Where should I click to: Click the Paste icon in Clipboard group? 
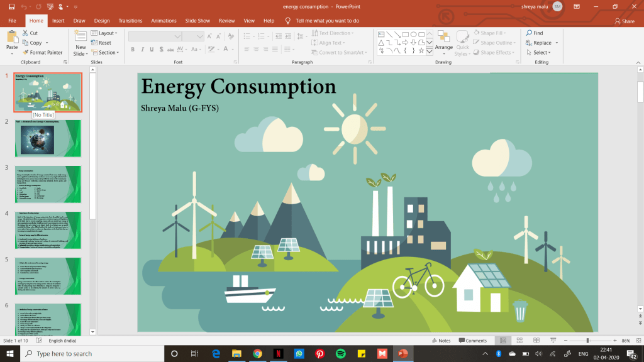12,38
